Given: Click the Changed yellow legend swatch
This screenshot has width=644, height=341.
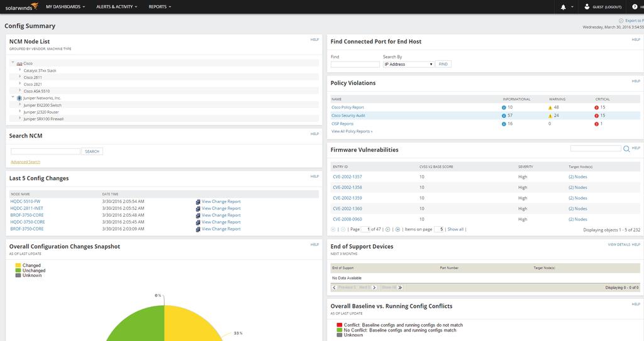Looking at the screenshot, I should (x=18, y=266).
